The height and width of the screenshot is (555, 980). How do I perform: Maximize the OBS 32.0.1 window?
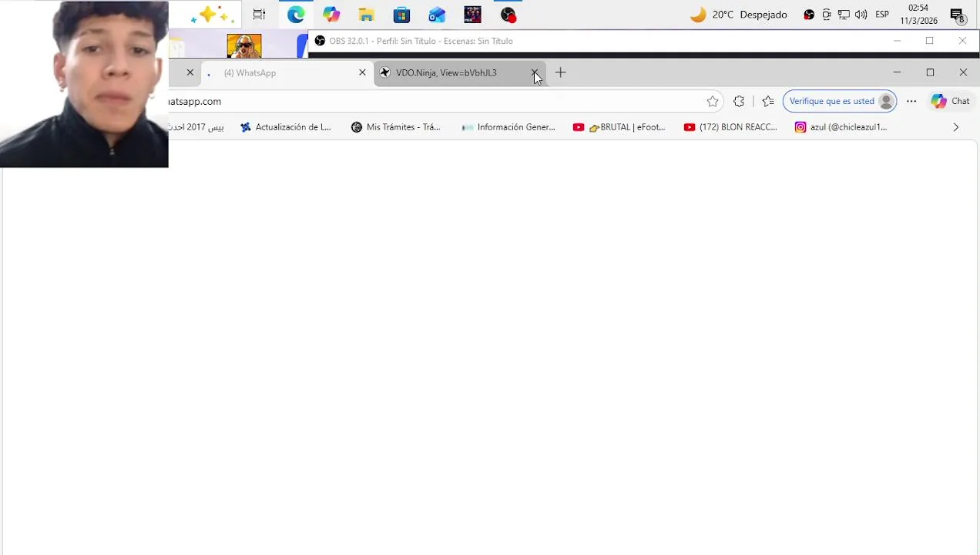(x=930, y=41)
